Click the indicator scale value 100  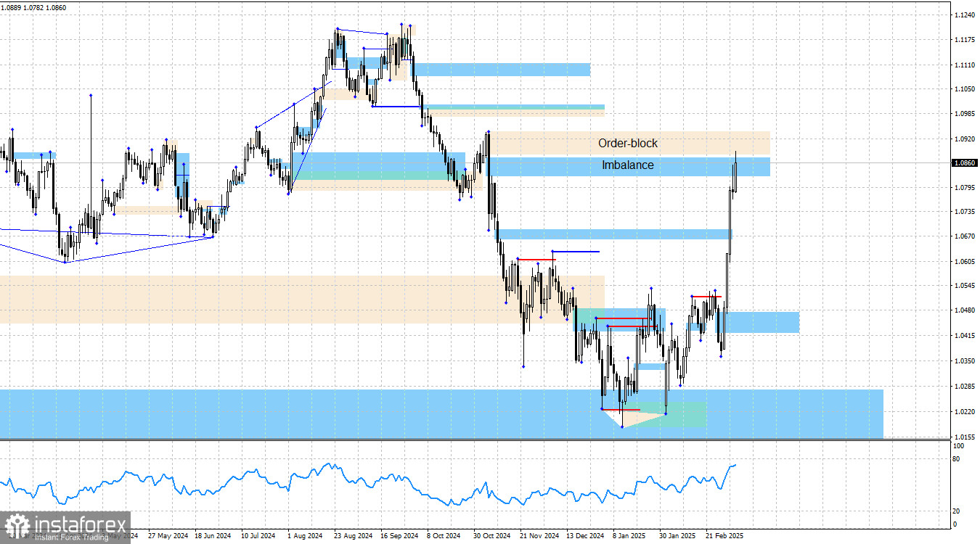(957, 446)
